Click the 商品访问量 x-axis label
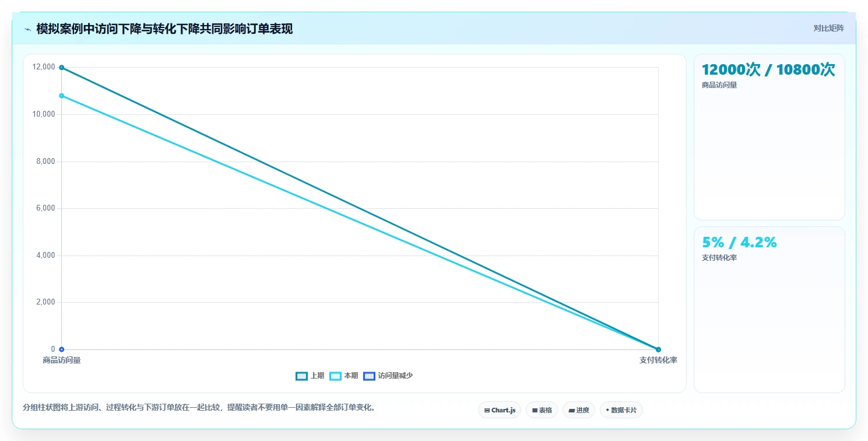Viewport: 868px width, 441px height. tap(61, 360)
